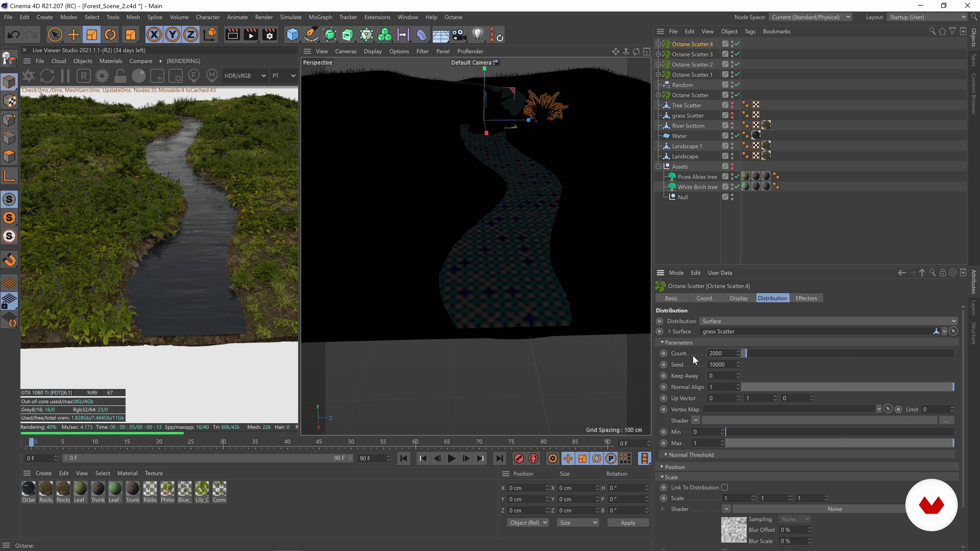Screen dimensions: 980x551
Task: Open the Octane menu
Action: pyautogui.click(x=453, y=17)
